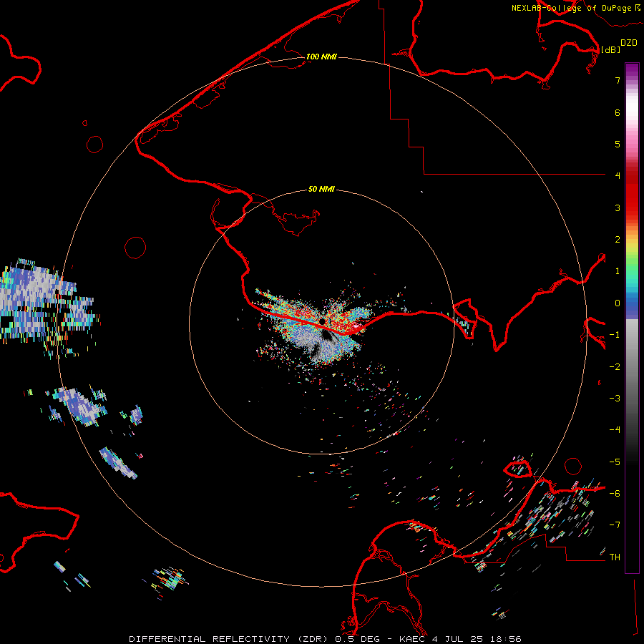Screen dimensions: 644x644
Task: Click the color scale value -4
Action: click(615, 430)
